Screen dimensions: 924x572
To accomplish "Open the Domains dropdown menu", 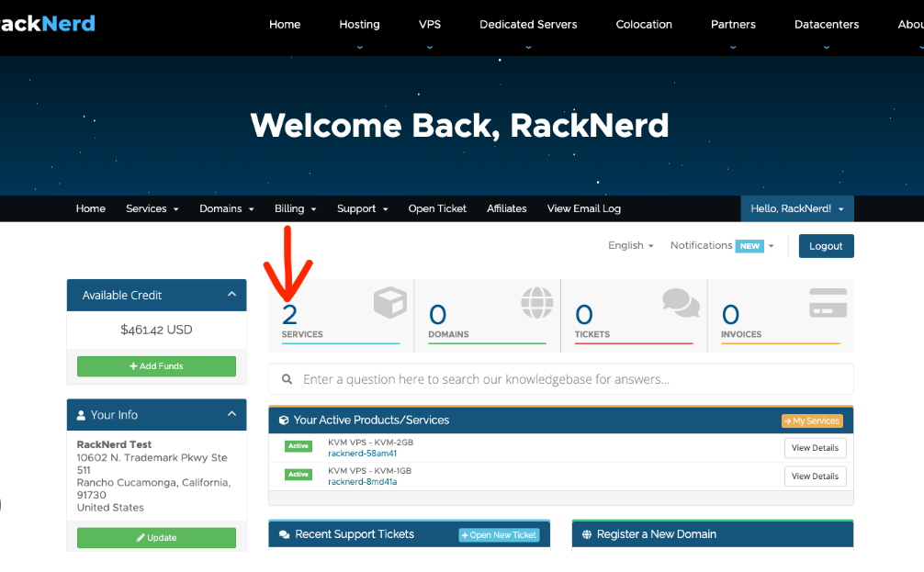I will tap(226, 208).
